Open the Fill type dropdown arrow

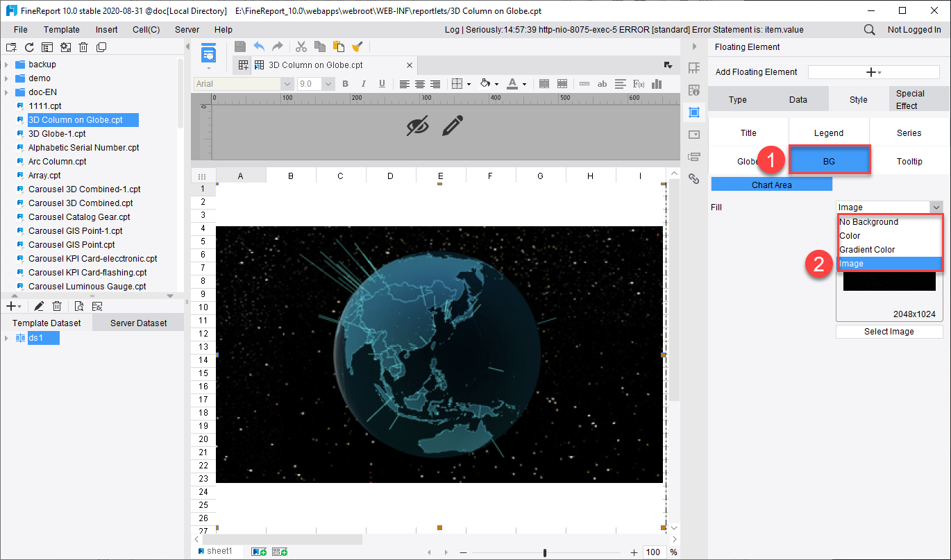pyautogui.click(x=936, y=207)
